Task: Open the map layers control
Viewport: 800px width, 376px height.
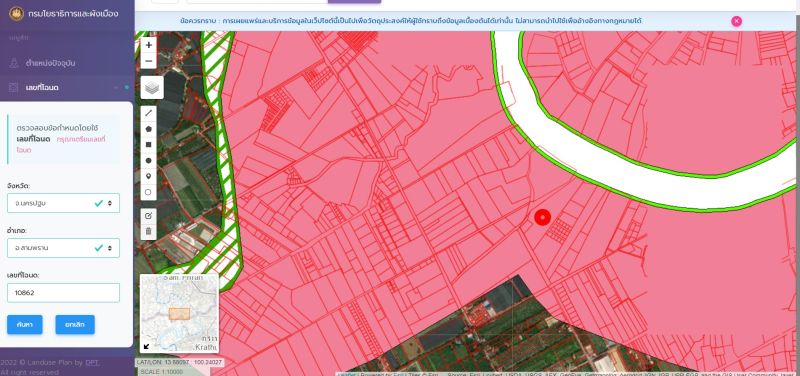Action: click(x=152, y=88)
